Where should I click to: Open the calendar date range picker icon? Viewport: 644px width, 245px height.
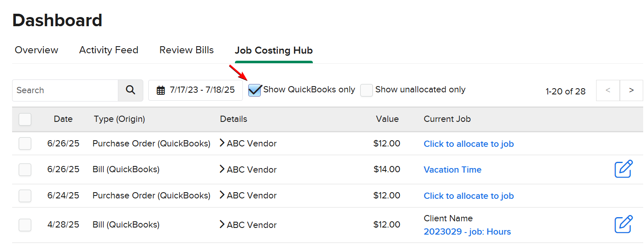click(x=161, y=90)
